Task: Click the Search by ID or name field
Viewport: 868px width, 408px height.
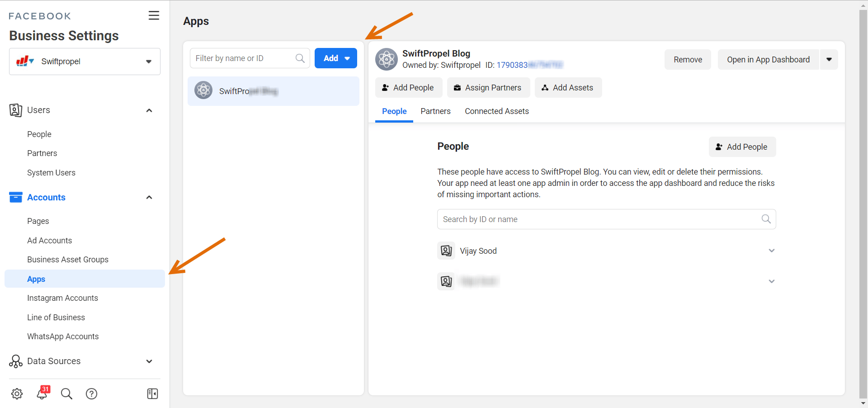Action: point(599,219)
